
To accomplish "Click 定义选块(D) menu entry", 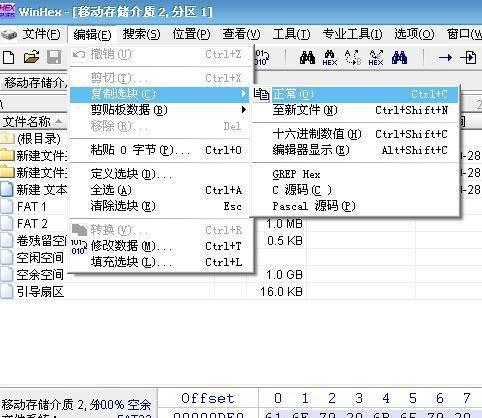I will [160, 174].
